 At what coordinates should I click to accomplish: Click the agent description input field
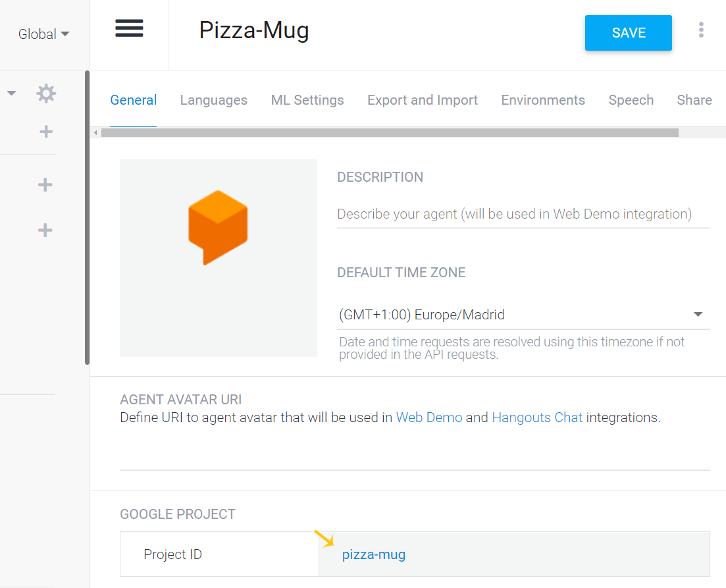point(523,214)
